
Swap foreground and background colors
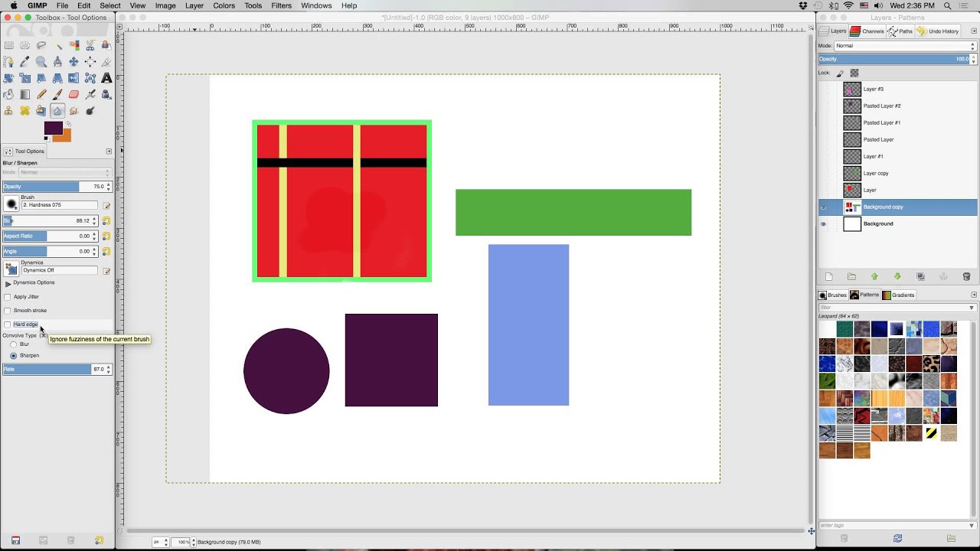click(68, 125)
